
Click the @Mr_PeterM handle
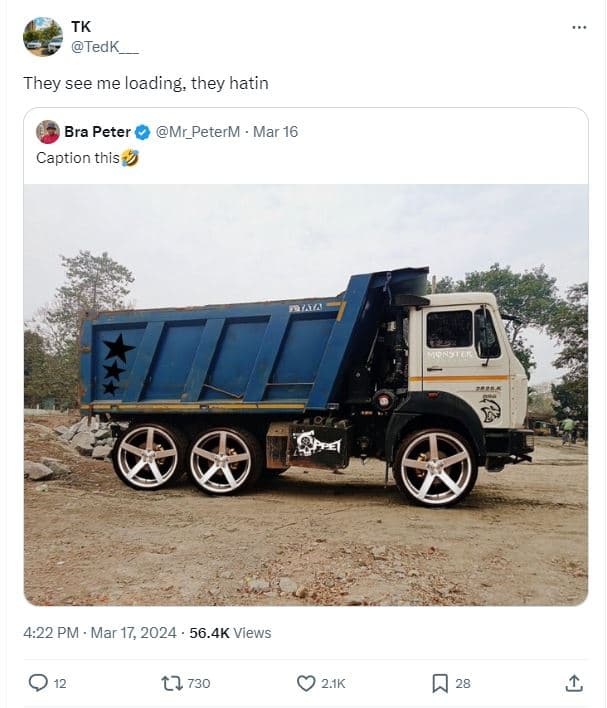pos(198,132)
